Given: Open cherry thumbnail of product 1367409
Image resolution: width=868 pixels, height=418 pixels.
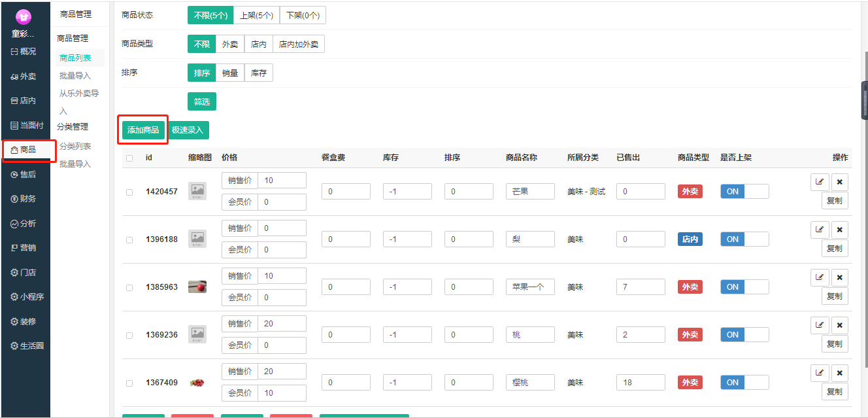Looking at the screenshot, I should pyautogui.click(x=197, y=382).
